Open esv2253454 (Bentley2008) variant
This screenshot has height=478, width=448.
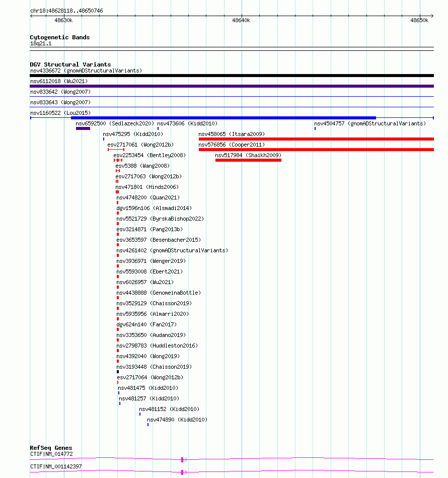coord(150,155)
